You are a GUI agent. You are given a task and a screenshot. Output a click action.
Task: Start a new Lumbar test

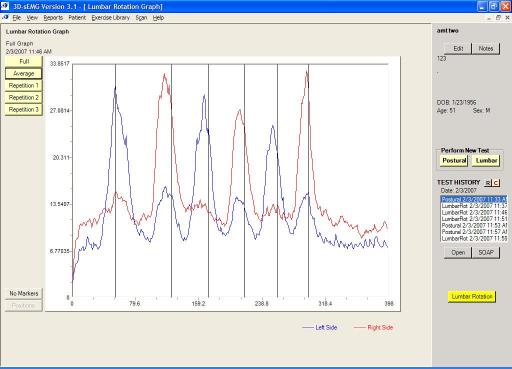tap(486, 160)
